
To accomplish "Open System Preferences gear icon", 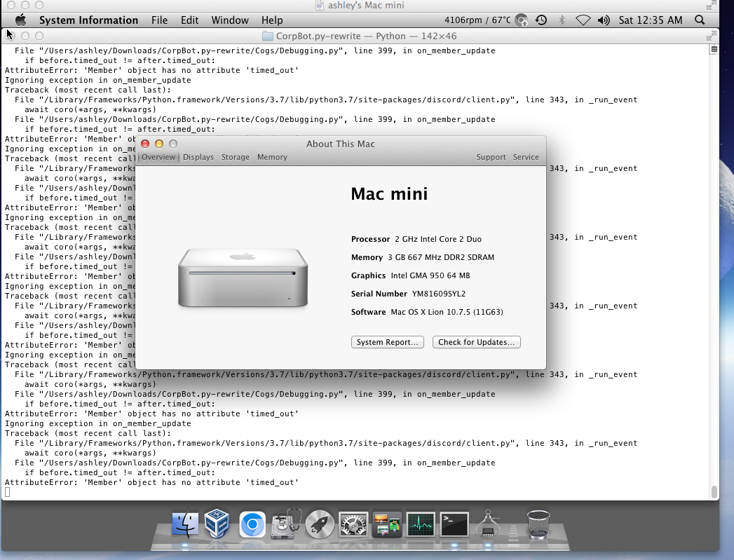I will [353, 524].
